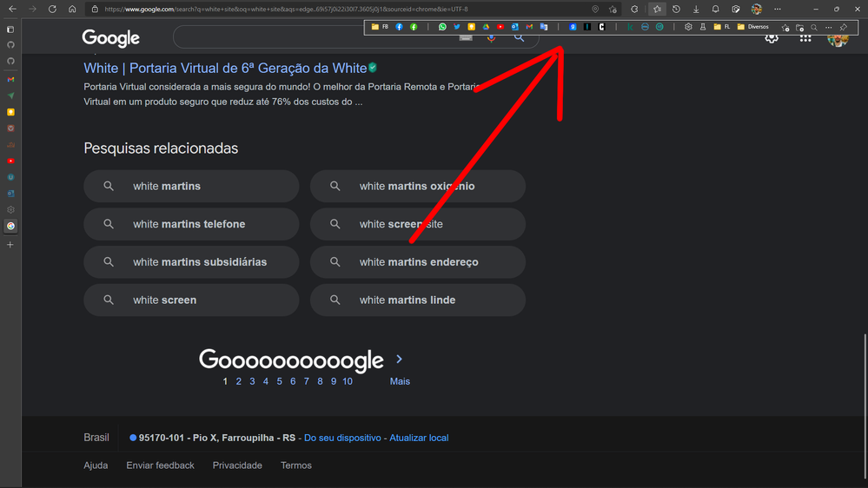
Task: Open browser History clock icon
Action: 677,9
